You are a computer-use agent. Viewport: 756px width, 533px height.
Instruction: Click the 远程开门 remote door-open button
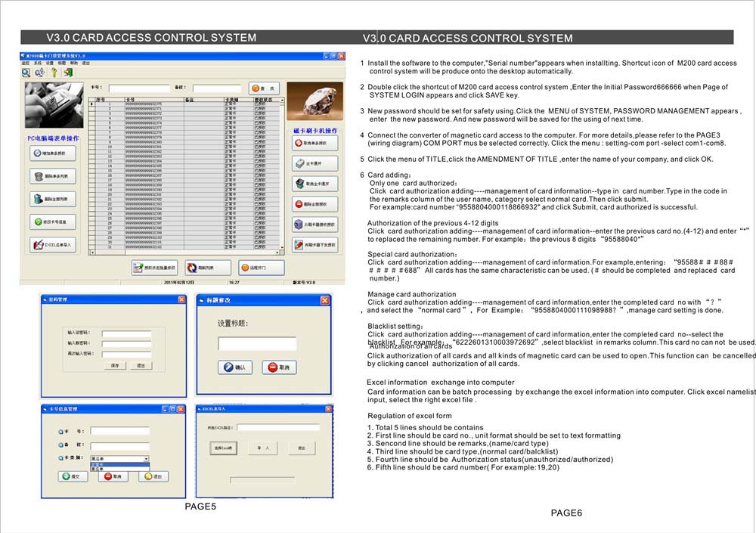[x=262, y=268]
